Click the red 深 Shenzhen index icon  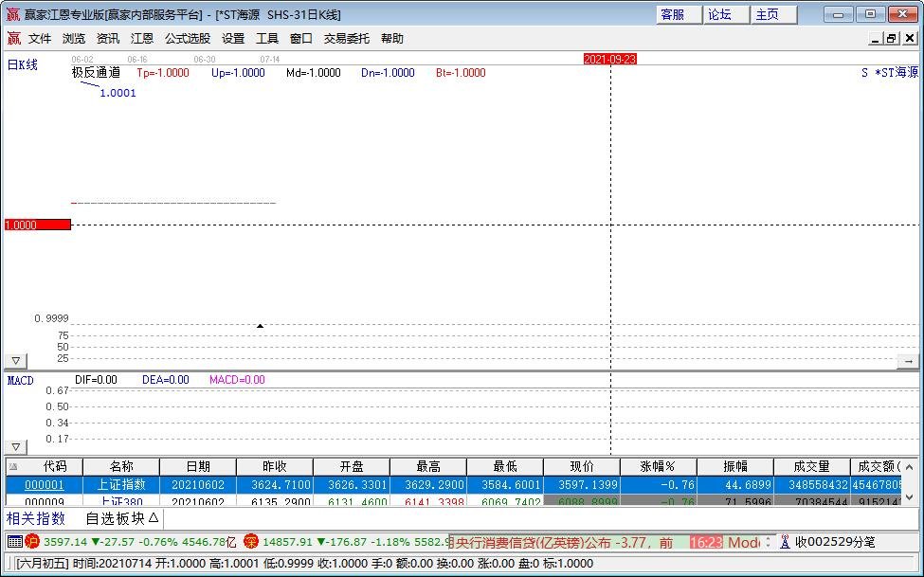coord(251,541)
